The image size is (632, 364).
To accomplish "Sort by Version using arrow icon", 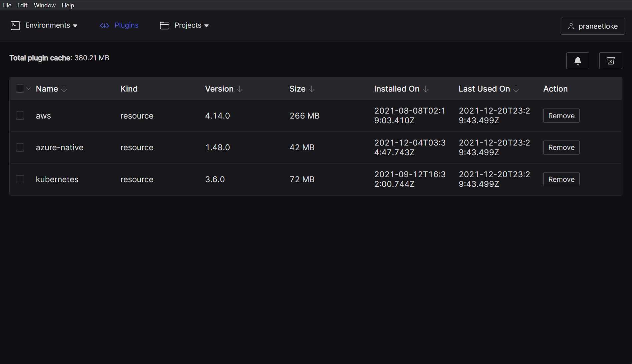I will [x=240, y=89].
